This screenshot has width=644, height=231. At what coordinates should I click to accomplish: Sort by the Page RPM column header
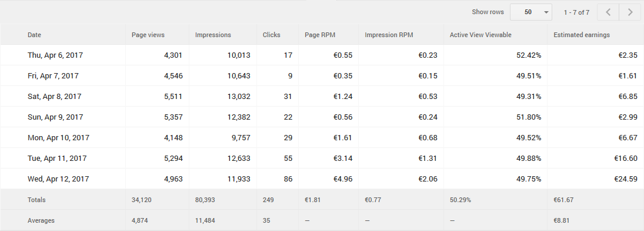pyautogui.click(x=320, y=35)
